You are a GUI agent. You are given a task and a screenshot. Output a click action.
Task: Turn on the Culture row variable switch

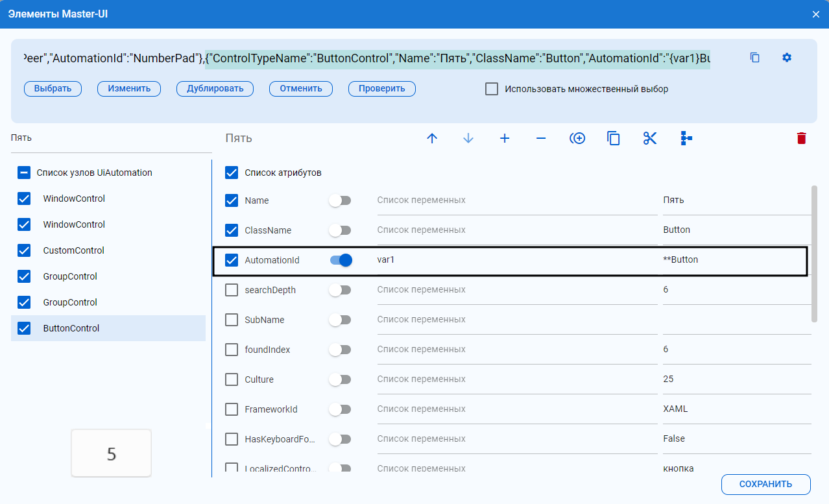[x=340, y=379]
